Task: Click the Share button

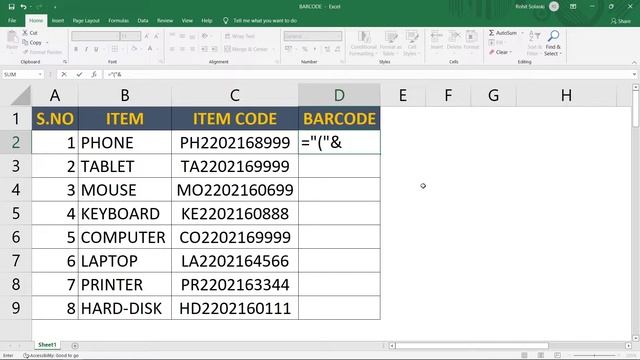Action: 621,21
